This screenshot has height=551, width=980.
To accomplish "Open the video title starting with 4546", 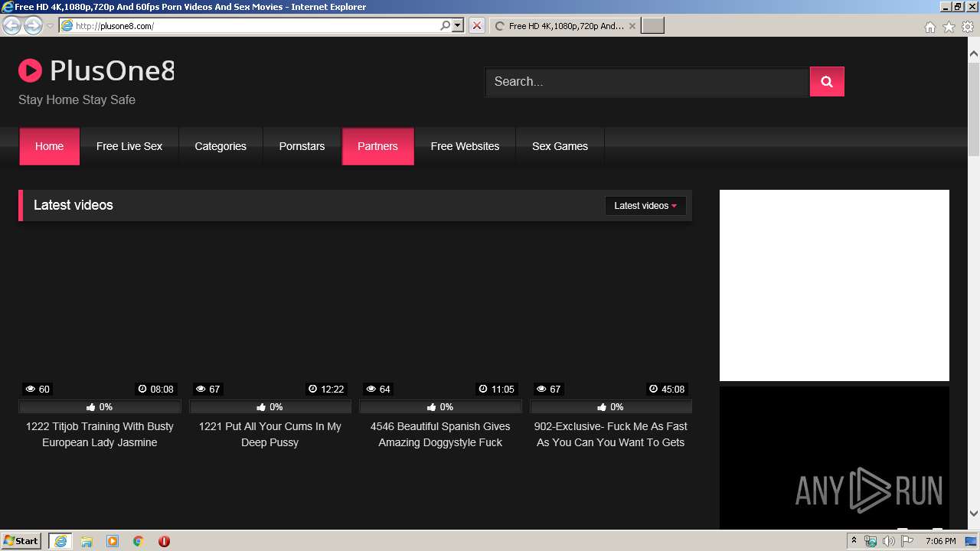I will click(440, 435).
